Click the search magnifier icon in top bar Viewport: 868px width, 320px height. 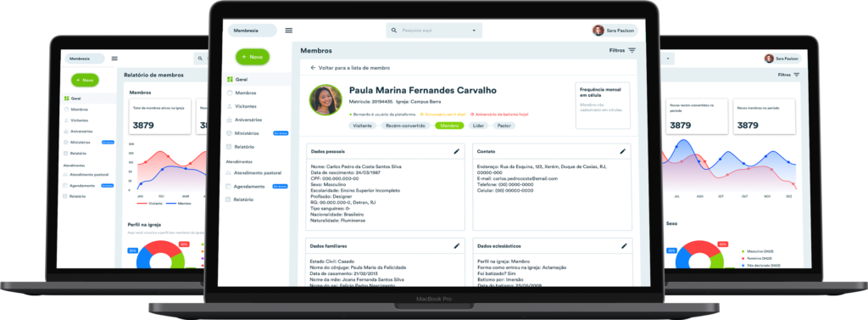[x=394, y=31]
